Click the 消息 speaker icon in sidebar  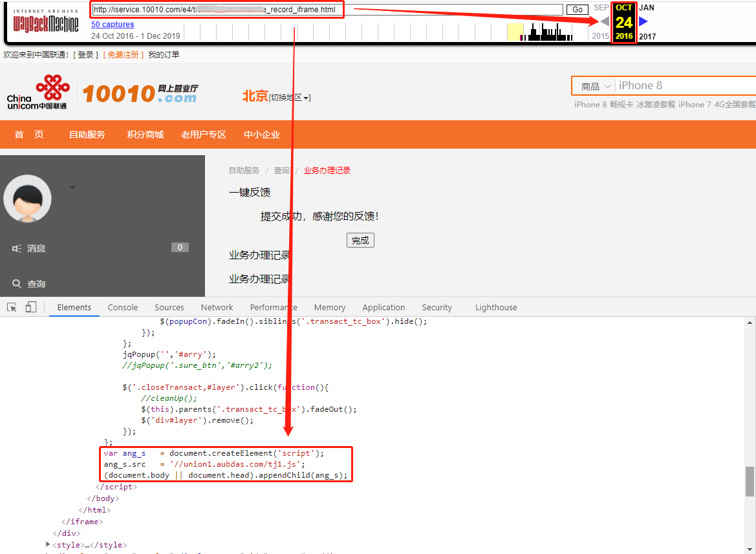coord(17,248)
